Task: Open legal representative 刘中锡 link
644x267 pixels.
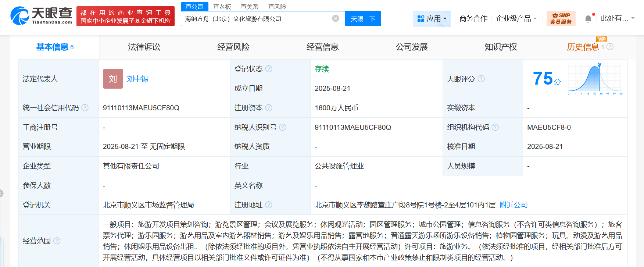Action: pos(137,79)
